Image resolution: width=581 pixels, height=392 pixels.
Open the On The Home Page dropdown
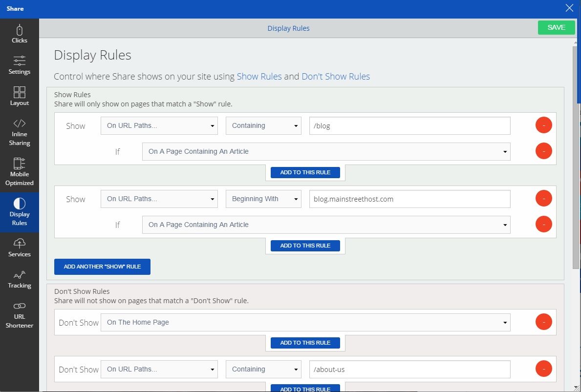coord(306,322)
